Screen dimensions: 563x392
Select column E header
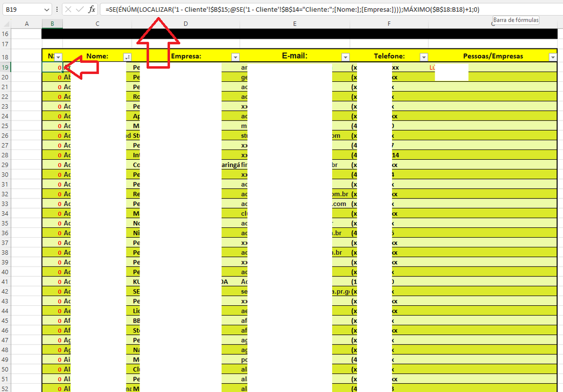coord(295,24)
